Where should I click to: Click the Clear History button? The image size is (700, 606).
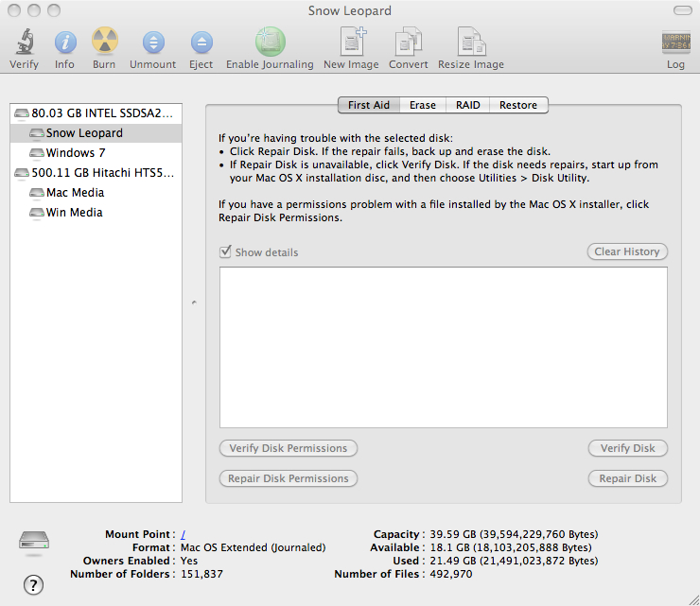coord(627,251)
